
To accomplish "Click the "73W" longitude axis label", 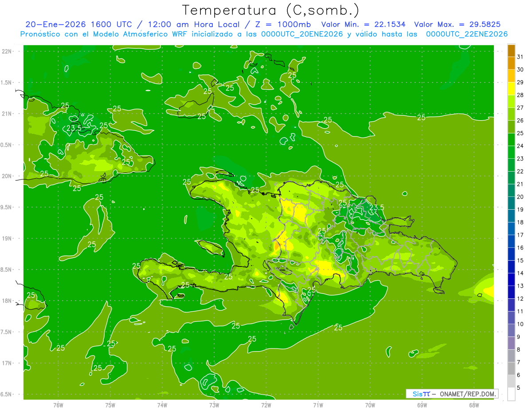I will (x=214, y=405).
